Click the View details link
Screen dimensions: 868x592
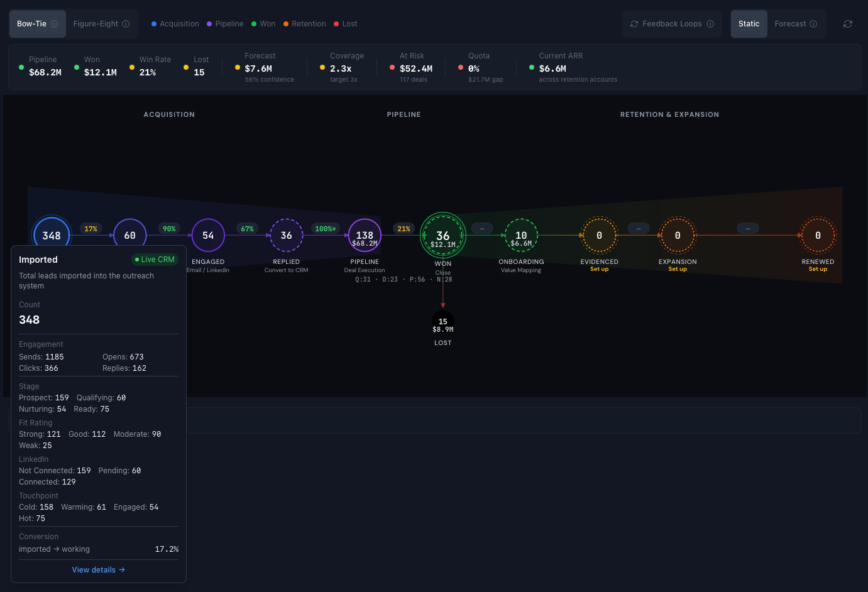tap(99, 570)
